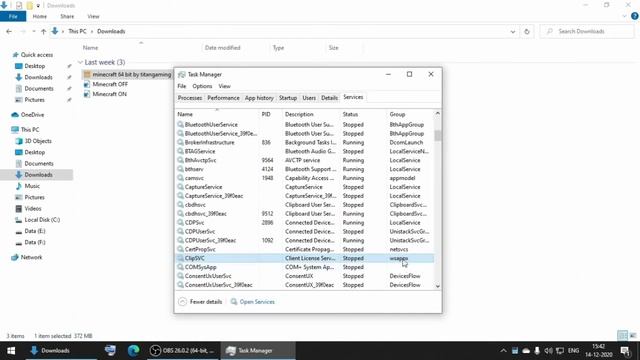Click the services list scroll-down arrow
Viewport: 640px width, 360px height.
[438, 287]
